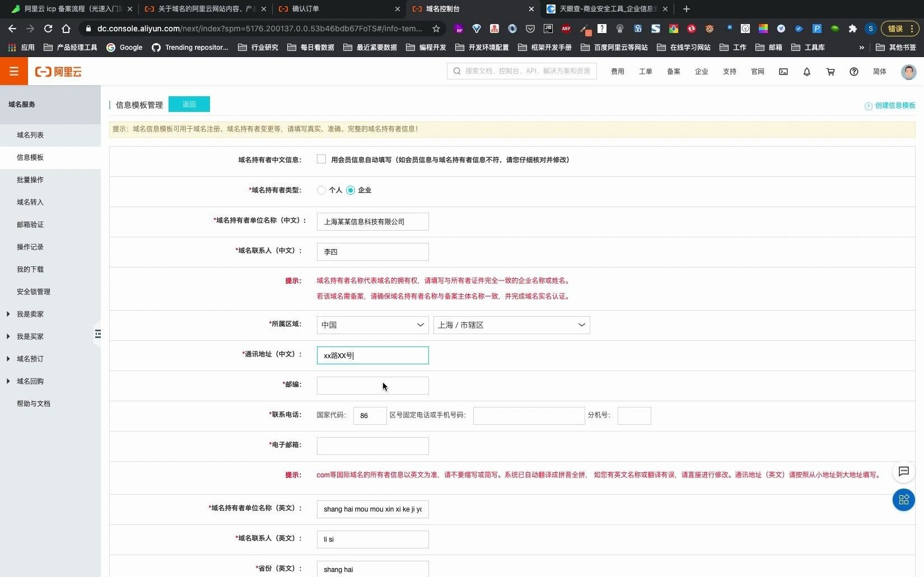Open the Adblock Plus extension icon
The image size is (924, 577).
point(566,29)
